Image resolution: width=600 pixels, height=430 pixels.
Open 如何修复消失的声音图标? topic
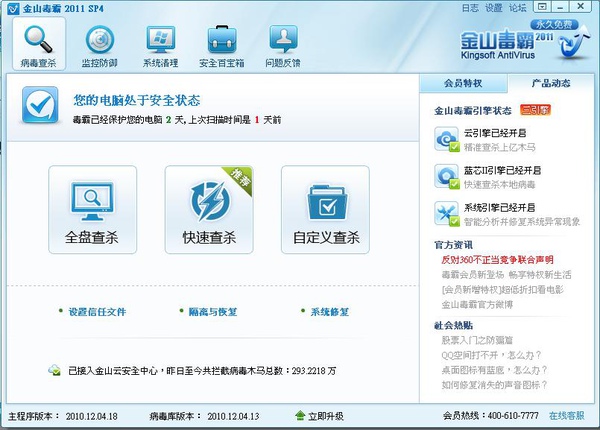pos(494,384)
